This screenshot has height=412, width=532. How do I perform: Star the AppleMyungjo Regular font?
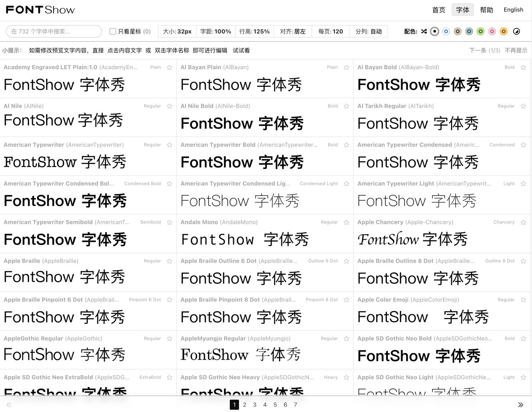(347, 338)
